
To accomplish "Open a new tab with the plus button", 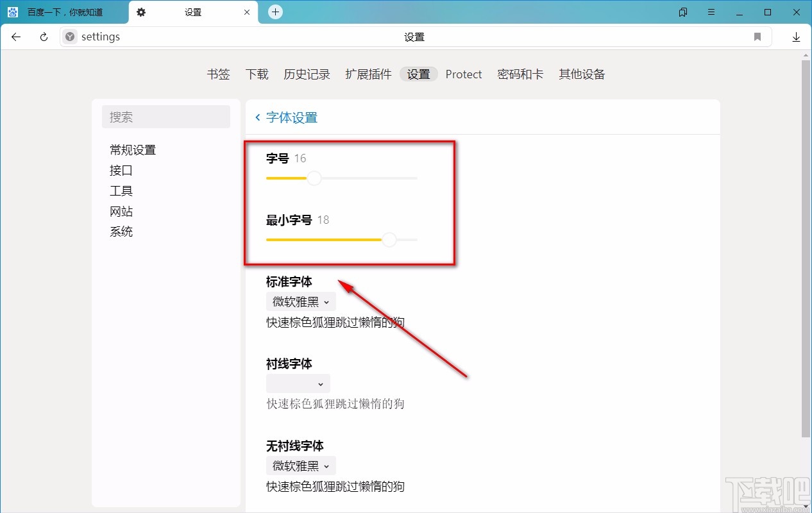I will (275, 11).
